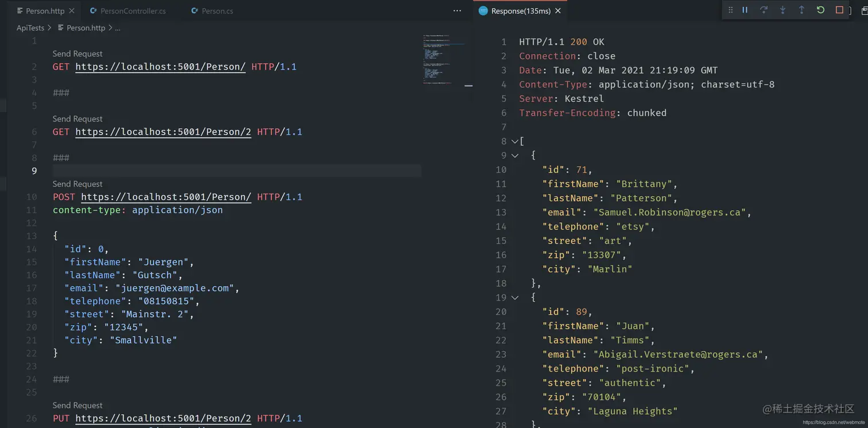Click the Content-Type response header line

point(646,84)
